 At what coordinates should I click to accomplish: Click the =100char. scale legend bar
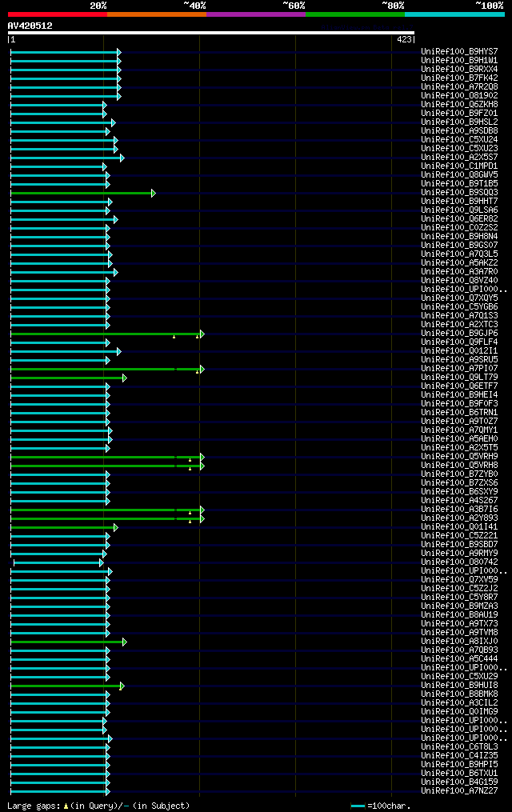click(358, 806)
